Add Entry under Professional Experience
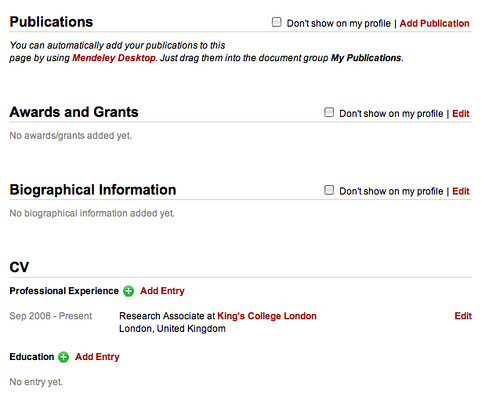 (x=162, y=291)
